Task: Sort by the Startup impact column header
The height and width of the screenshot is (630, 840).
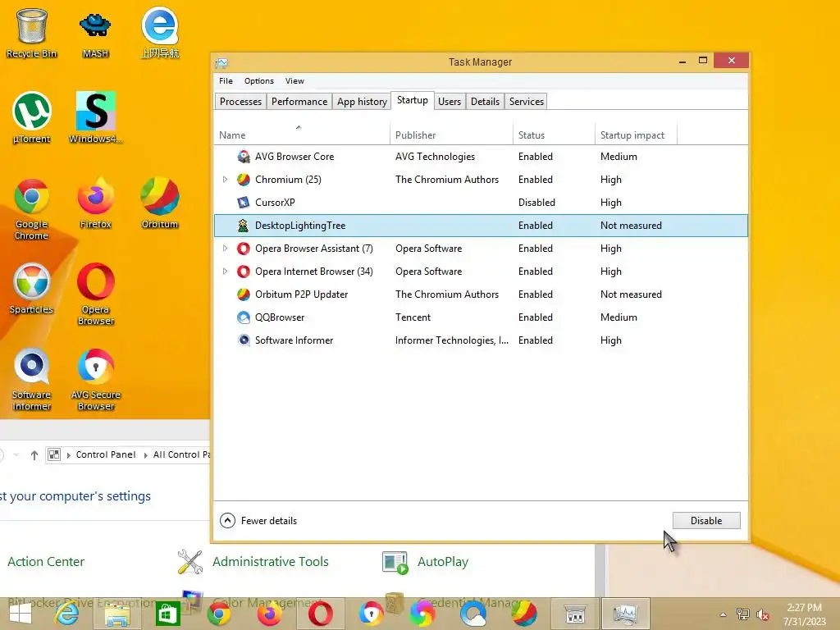Action: (636, 135)
